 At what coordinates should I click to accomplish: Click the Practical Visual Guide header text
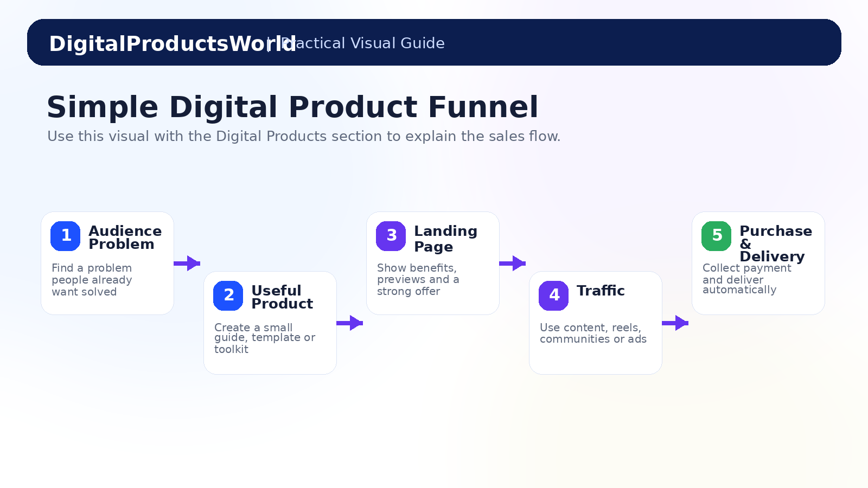363,43
